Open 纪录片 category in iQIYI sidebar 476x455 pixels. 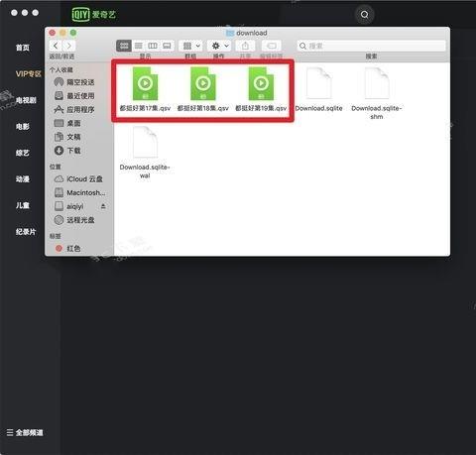(26, 232)
